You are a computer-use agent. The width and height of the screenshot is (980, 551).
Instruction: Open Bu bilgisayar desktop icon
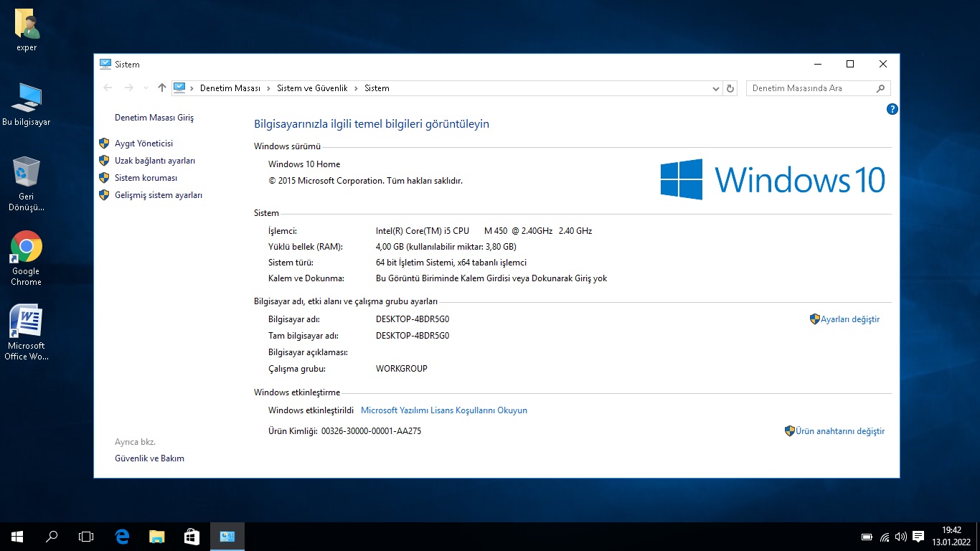tap(27, 105)
